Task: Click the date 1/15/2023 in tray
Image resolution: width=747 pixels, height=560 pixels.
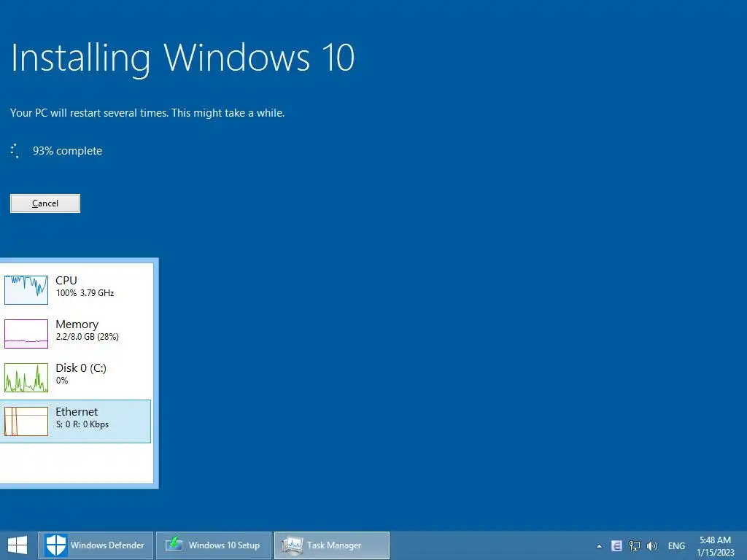Action: coord(716,553)
